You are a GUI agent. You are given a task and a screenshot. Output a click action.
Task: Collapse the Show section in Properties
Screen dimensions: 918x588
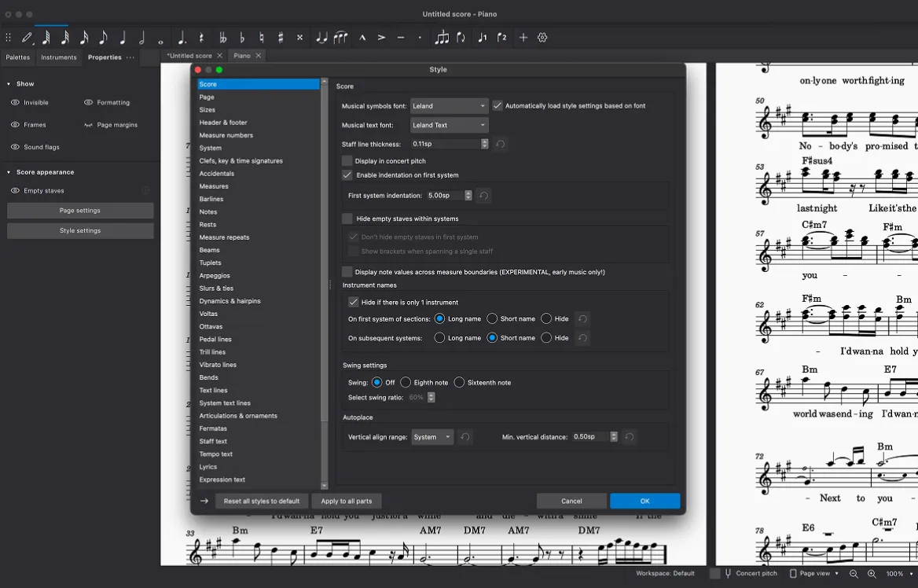pyautogui.click(x=9, y=83)
